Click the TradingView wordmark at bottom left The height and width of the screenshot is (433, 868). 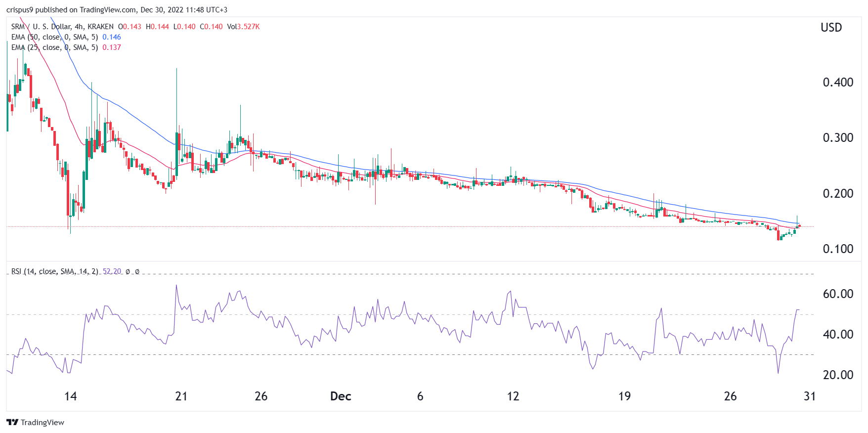click(43, 422)
